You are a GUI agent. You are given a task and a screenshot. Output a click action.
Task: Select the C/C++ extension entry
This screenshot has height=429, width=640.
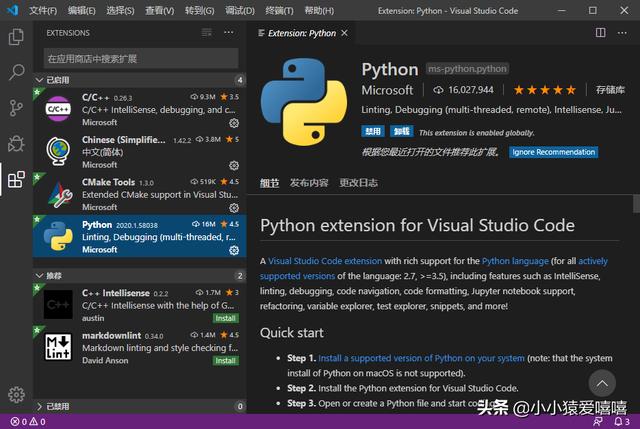pyautogui.click(x=140, y=109)
